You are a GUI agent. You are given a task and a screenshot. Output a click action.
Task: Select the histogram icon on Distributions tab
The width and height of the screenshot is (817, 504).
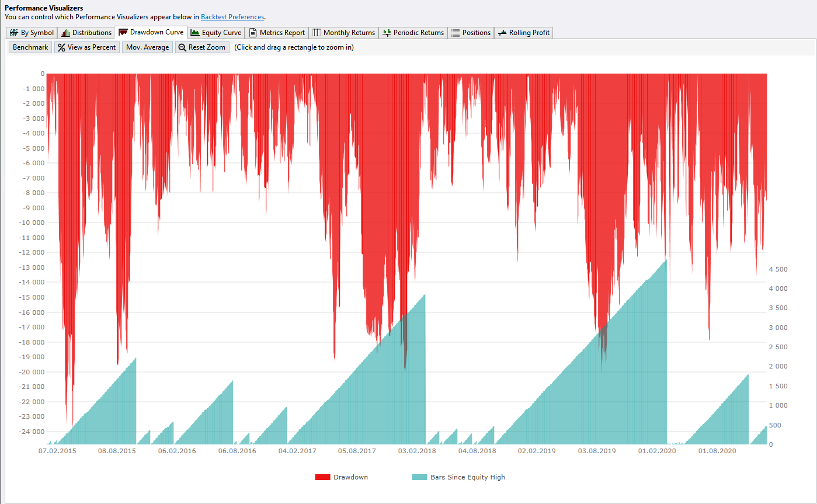pos(66,33)
